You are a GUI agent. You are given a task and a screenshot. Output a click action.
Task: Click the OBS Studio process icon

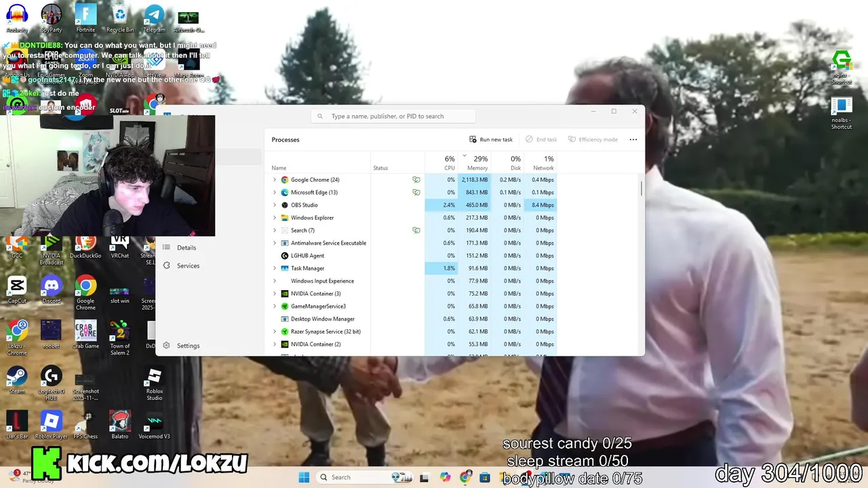pos(285,205)
